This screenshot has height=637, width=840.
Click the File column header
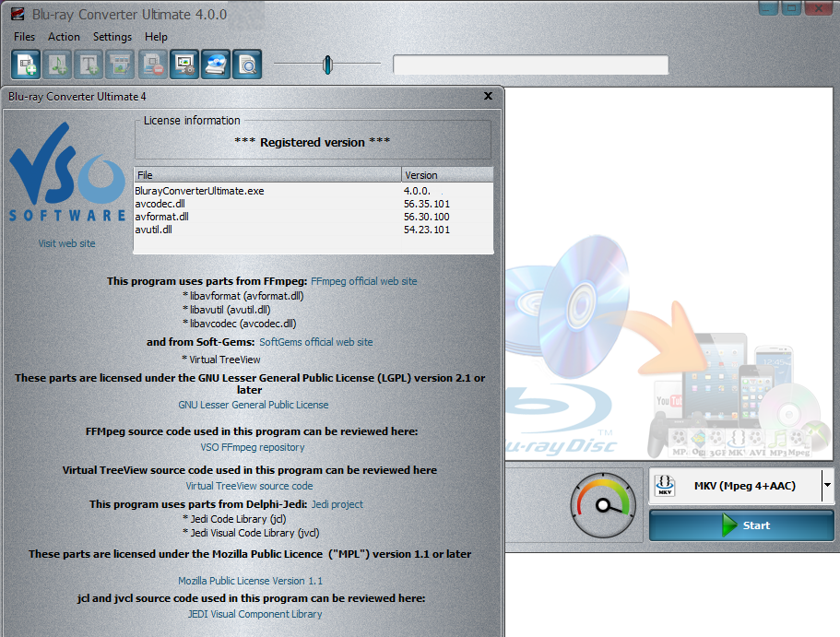[267, 175]
